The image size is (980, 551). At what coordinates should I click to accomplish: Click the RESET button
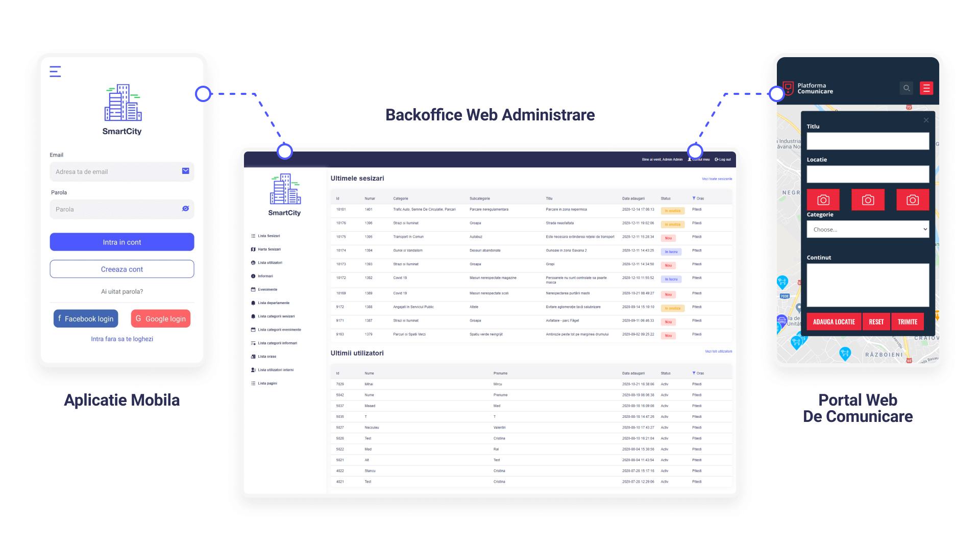(876, 322)
